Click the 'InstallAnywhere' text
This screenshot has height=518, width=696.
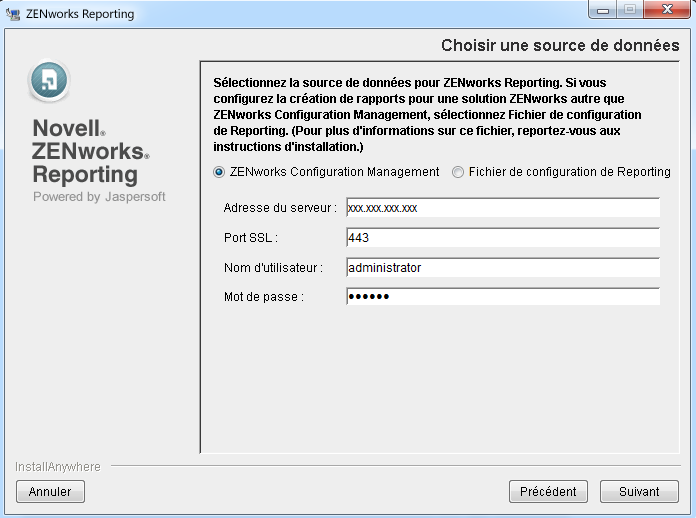point(58,467)
